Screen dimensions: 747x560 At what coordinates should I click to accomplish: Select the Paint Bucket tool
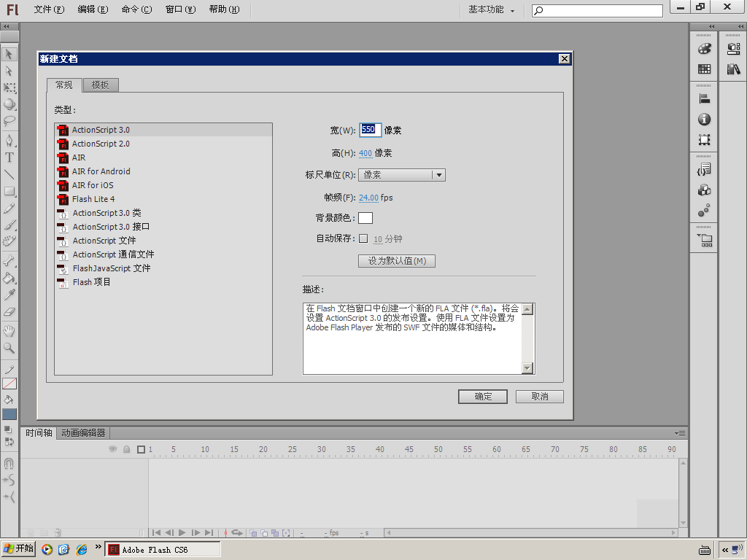[x=9, y=278]
